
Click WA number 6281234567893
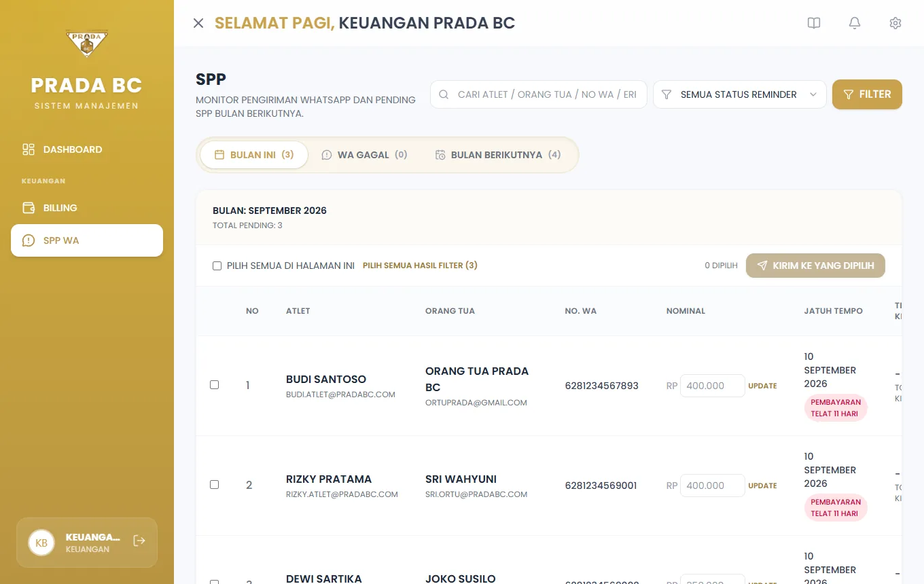601,386
